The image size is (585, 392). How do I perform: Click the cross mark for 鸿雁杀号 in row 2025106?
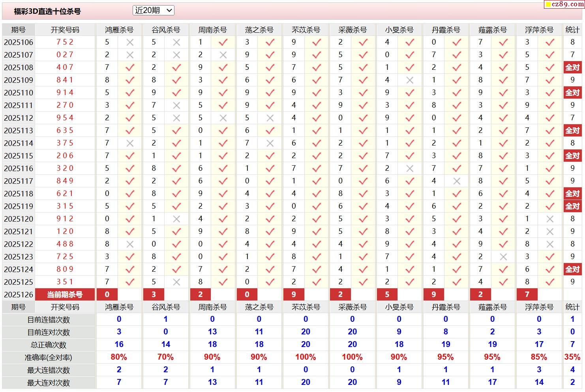(130, 42)
